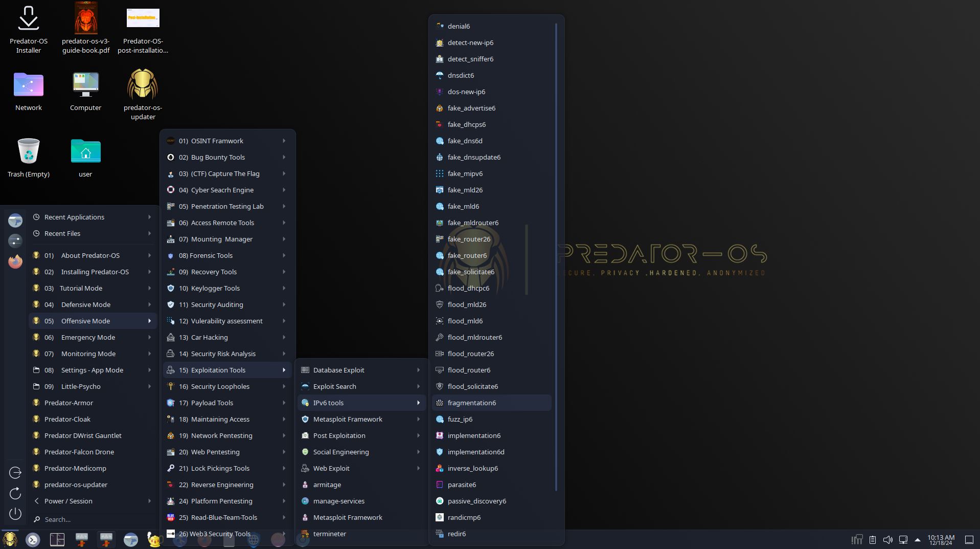Viewport: 980px width, 549px height.
Task: Expand the Recent Files submenu
Action: tap(92, 233)
